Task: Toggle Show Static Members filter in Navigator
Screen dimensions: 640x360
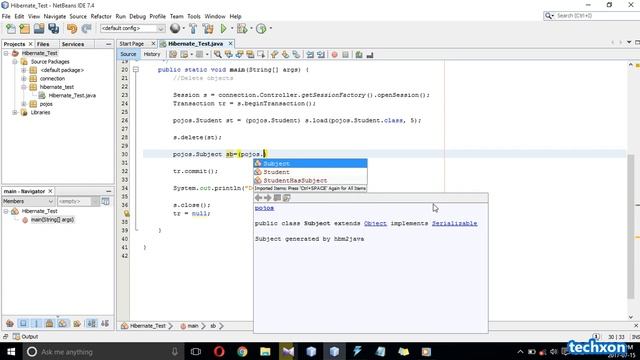Action: 36,324
